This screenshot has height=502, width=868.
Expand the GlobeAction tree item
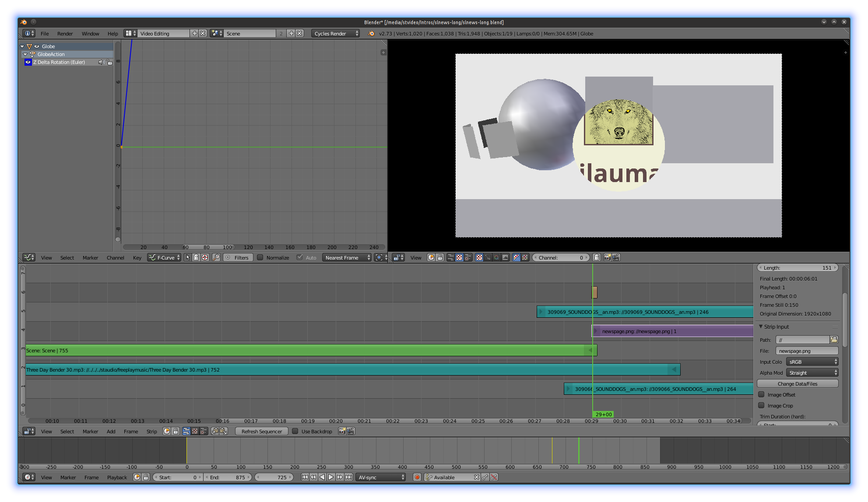point(26,54)
